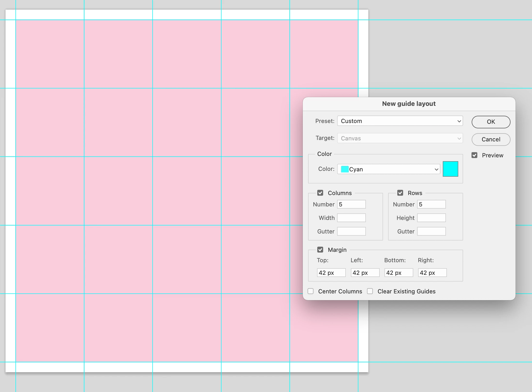The height and width of the screenshot is (392, 532).
Task: Click the Columns Gutter field
Action: pyautogui.click(x=351, y=232)
